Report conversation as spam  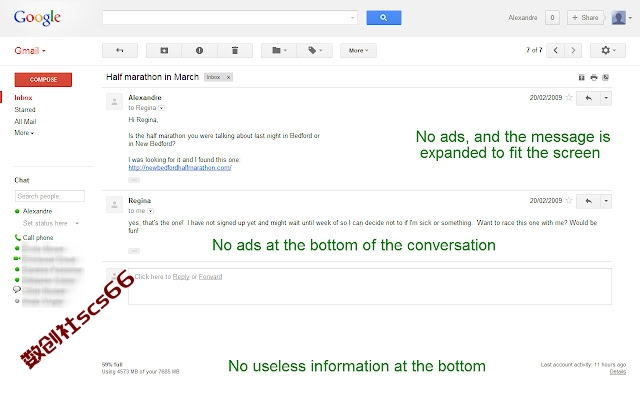click(x=199, y=51)
